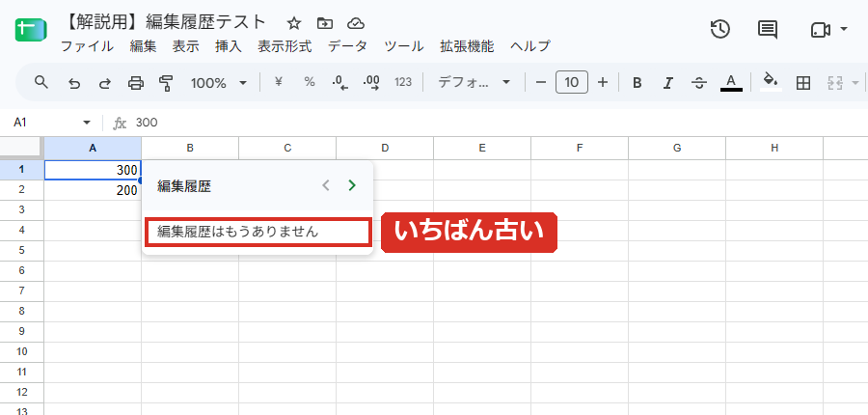This screenshot has width=868, height=415.
Task: Select row 10 header
Action: 21,352
